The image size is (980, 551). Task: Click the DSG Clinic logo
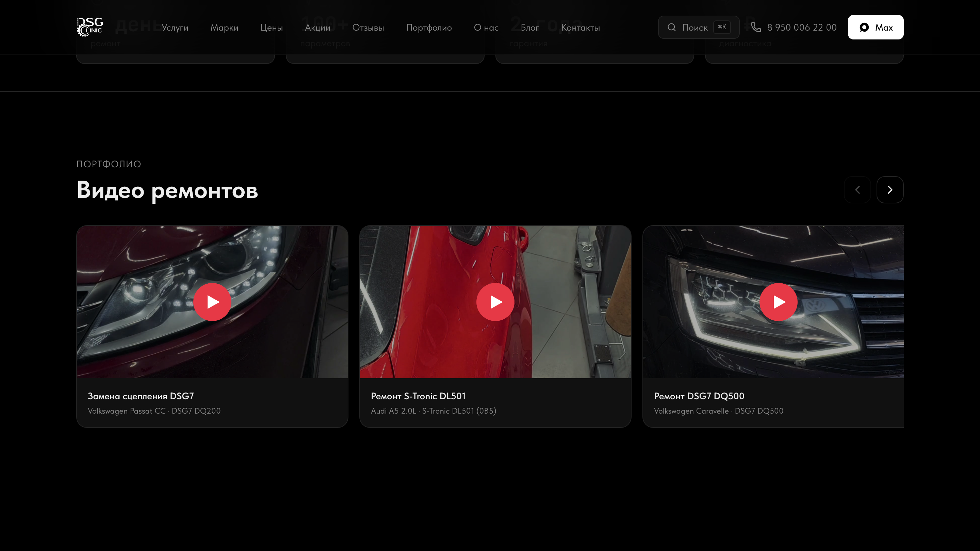pos(90,27)
